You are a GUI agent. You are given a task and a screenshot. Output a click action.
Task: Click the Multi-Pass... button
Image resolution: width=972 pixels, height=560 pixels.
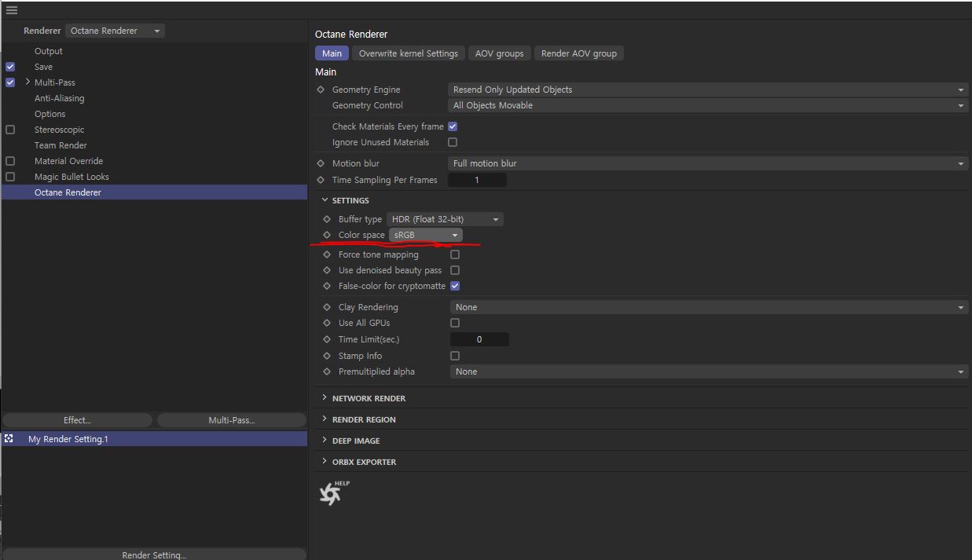pyautogui.click(x=232, y=420)
